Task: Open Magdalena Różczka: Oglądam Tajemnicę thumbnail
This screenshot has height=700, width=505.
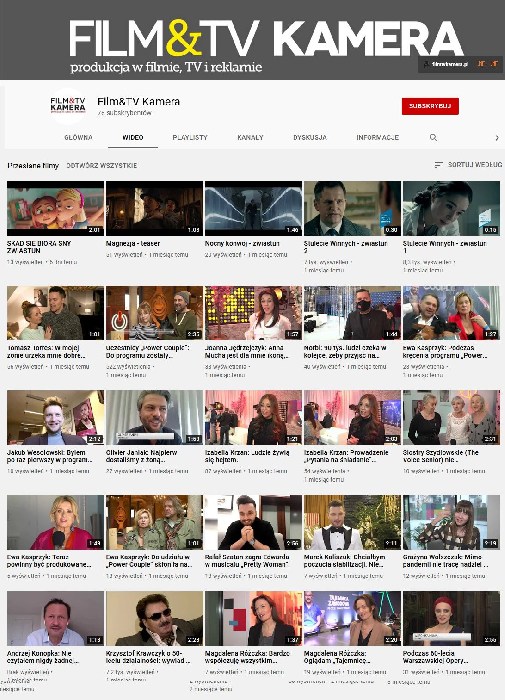Action: click(352, 618)
